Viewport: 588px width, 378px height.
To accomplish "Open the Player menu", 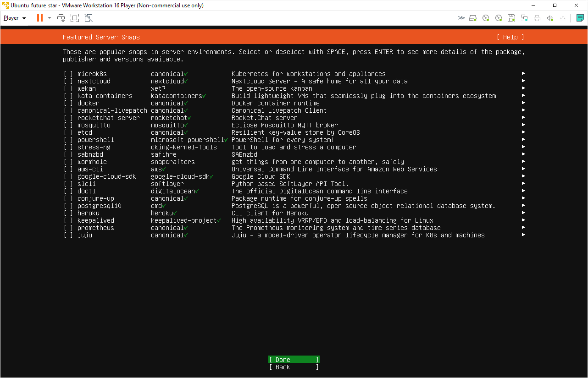I will [15, 18].
